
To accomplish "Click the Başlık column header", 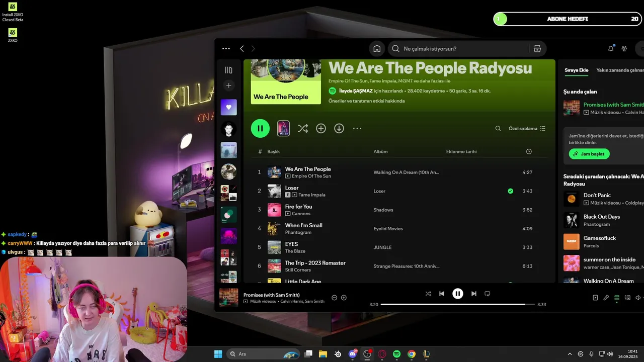I will point(273,151).
